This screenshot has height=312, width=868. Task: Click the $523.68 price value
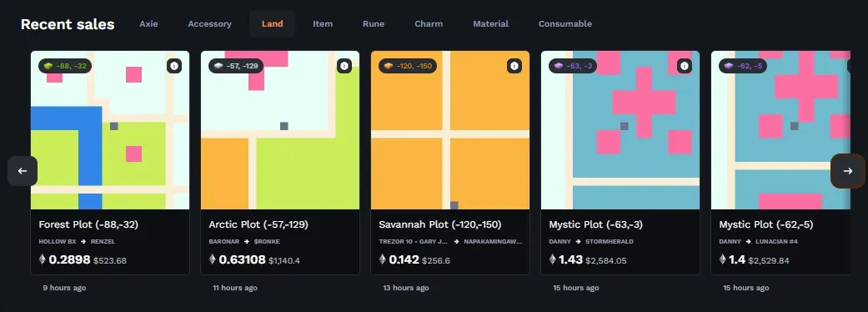(109, 260)
